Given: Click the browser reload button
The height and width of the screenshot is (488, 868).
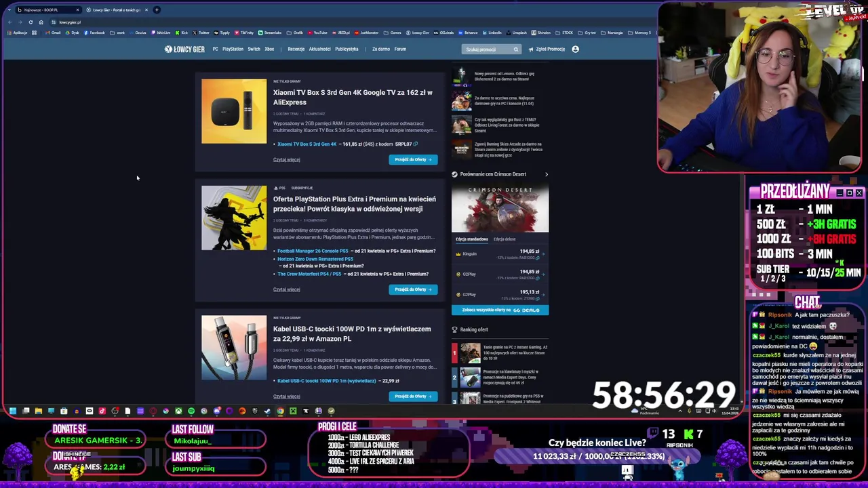Looking at the screenshot, I should coord(31,22).
